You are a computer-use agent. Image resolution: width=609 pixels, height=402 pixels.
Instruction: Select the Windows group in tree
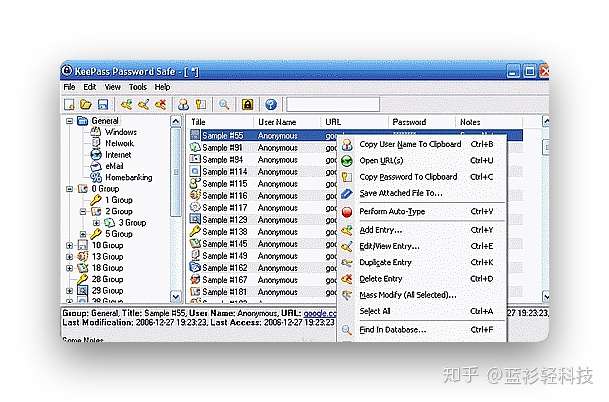point(121,132)
